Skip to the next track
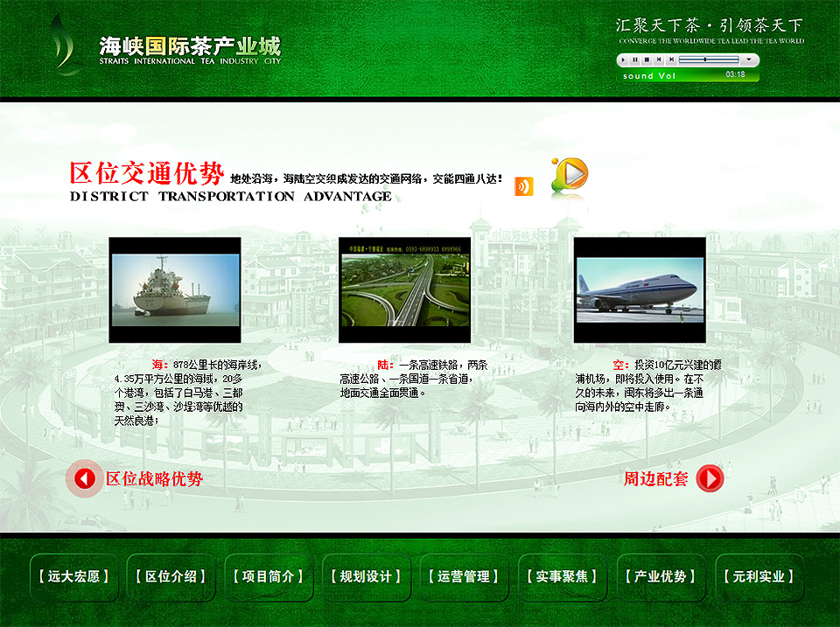 click(671, 59)
